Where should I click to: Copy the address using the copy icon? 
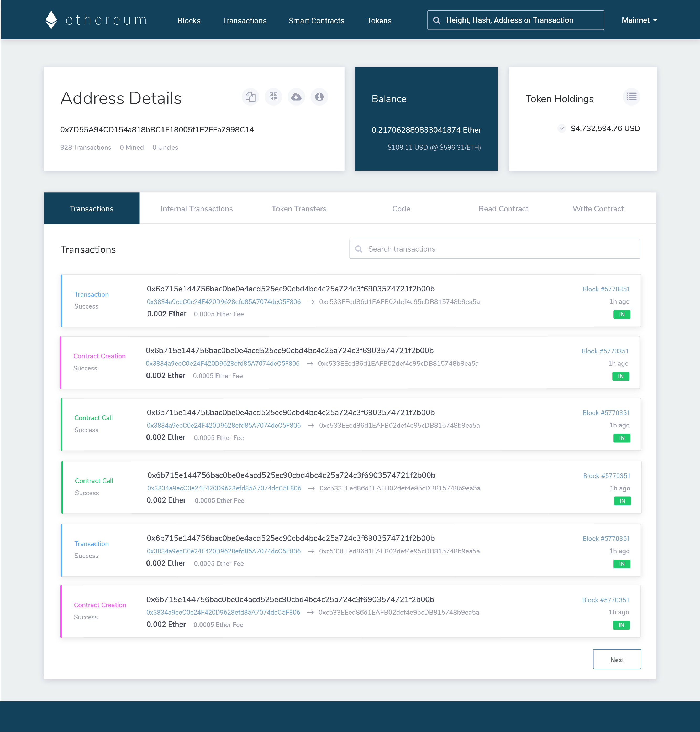(x=250, y=97)
